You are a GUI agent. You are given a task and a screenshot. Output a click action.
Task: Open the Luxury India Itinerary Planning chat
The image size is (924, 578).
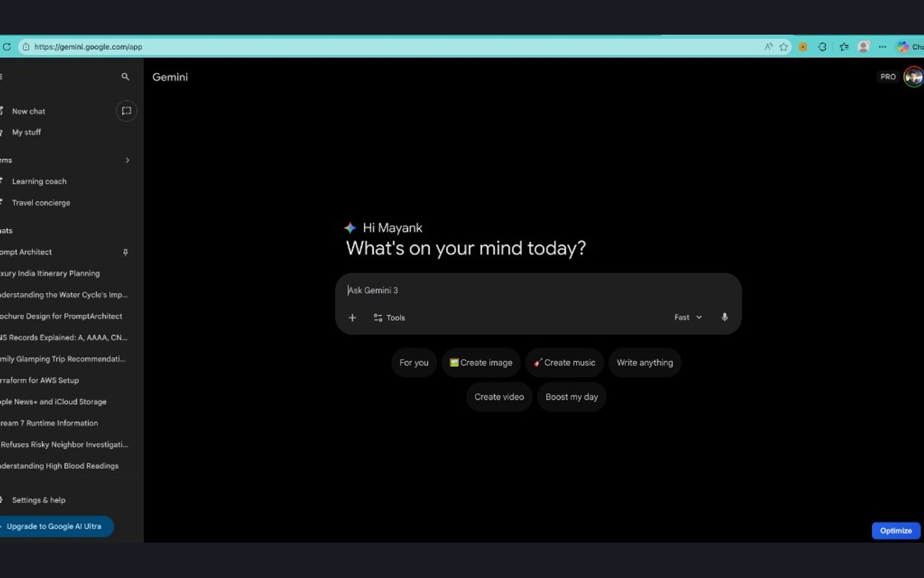click(50, 274)
